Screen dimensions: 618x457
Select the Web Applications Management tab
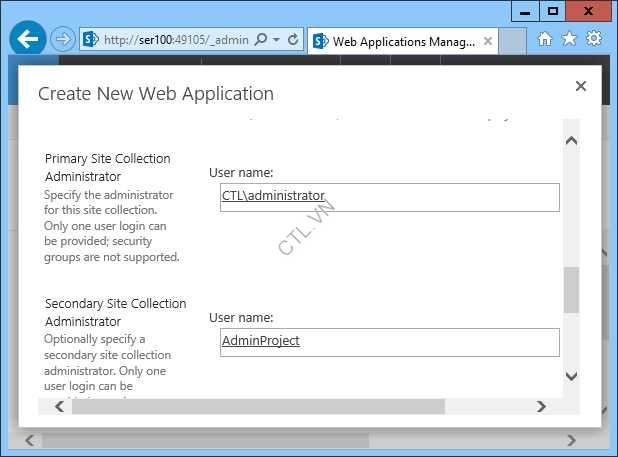tap(400, 41)
